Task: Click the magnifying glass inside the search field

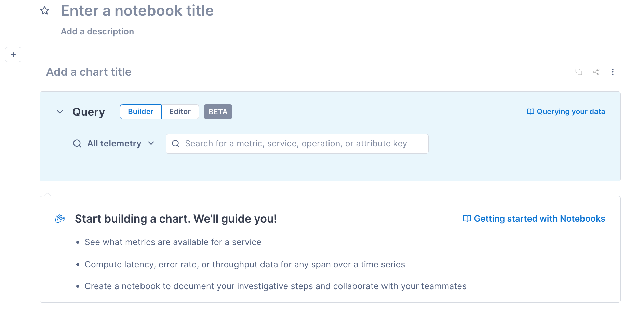Action: pyautogui.click(x=176, y=143)
